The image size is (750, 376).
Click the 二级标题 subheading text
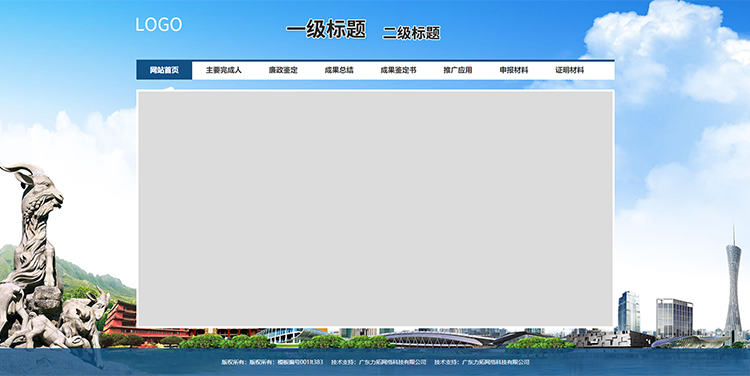click(411, 33)
